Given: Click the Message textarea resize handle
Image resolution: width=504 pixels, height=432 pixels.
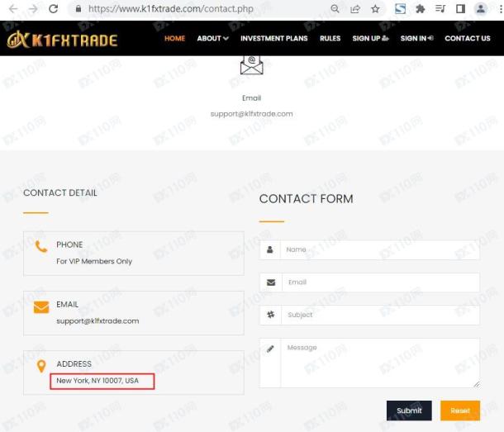Looking at the screenshot, I should point(477,384).
